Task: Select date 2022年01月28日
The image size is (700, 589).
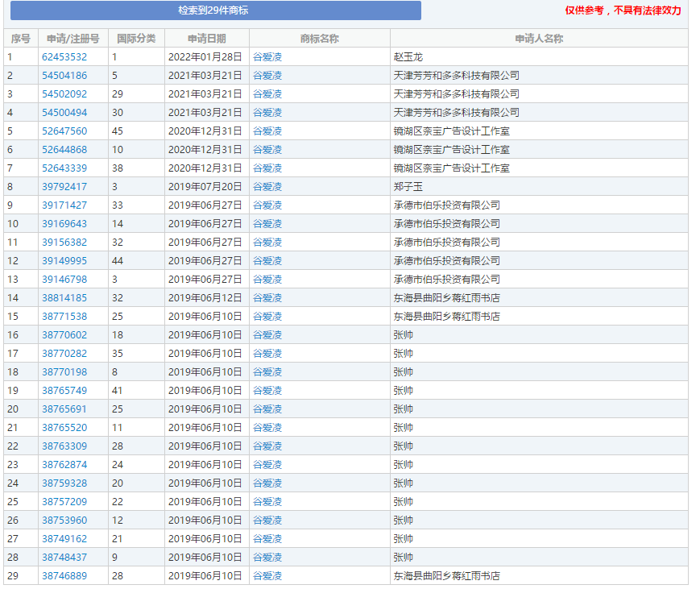Action: [x=205, y=57]
